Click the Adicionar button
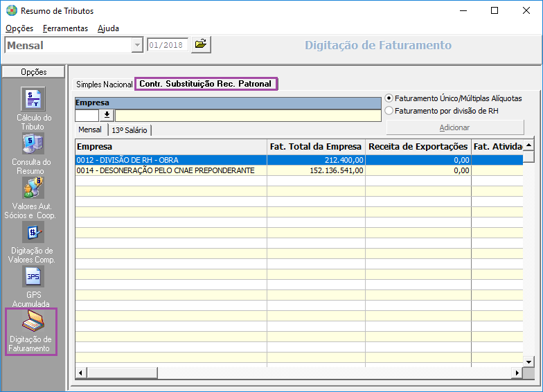This screenshot has height=392, width=543. [454, 127]
